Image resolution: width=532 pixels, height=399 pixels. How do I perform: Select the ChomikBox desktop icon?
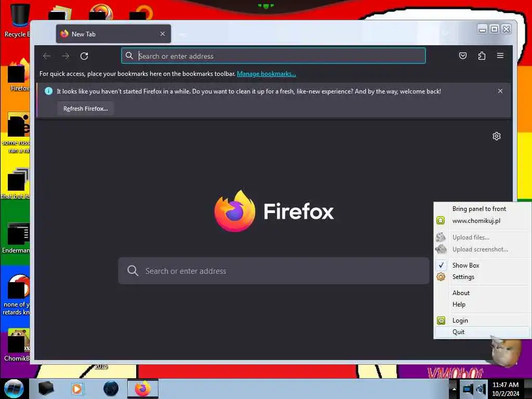[18, 345]
